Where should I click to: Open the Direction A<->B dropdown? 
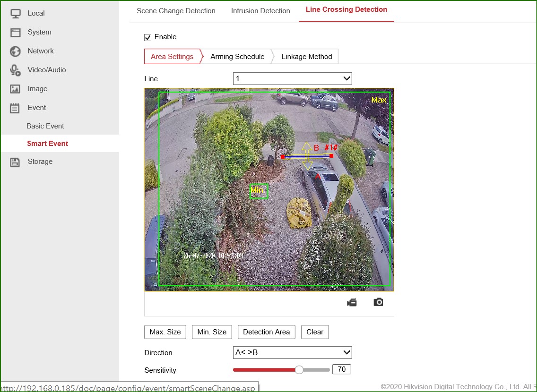292,352
